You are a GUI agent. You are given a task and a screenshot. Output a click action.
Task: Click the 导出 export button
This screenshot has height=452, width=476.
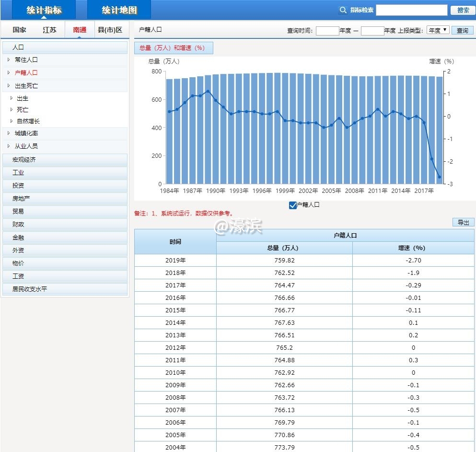pyautogui.click(x=463, y=222)
